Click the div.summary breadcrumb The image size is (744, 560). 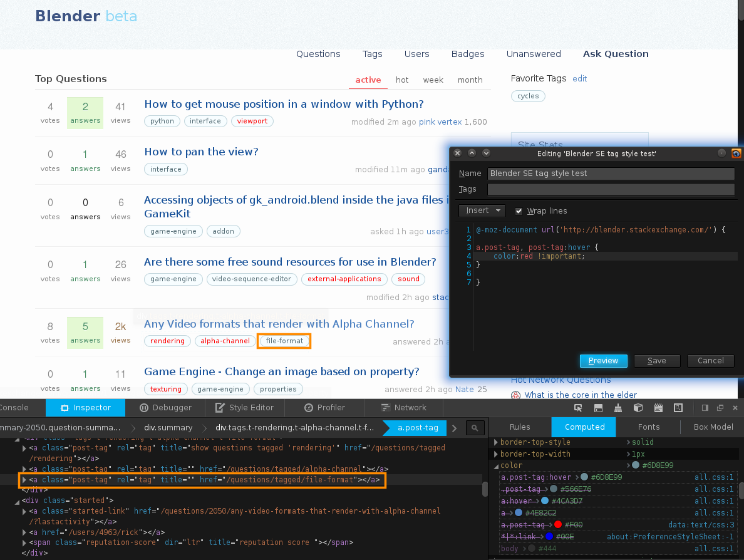[x=168, y=428]
